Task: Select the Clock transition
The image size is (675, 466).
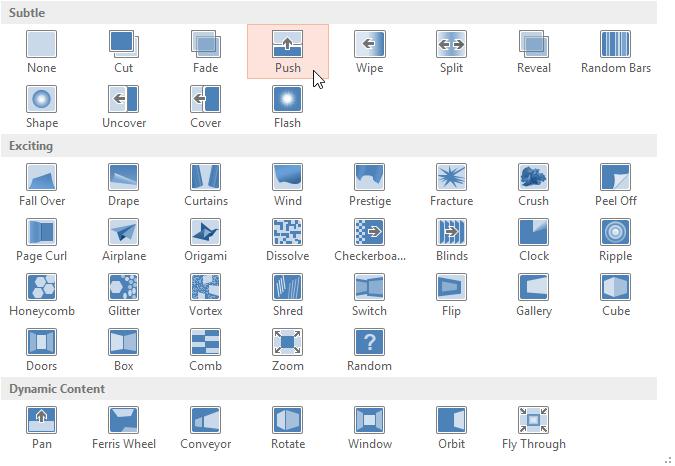Action: tap(533, 240)
